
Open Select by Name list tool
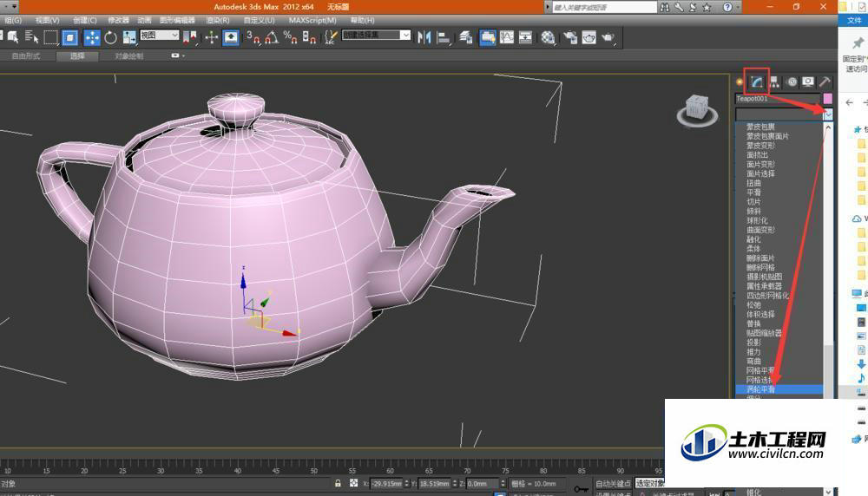coord(31,37)
